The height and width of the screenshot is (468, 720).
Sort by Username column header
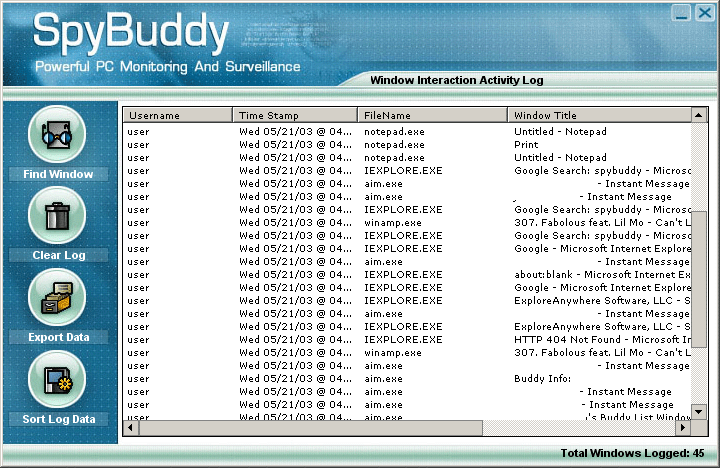tap(177, 115)
